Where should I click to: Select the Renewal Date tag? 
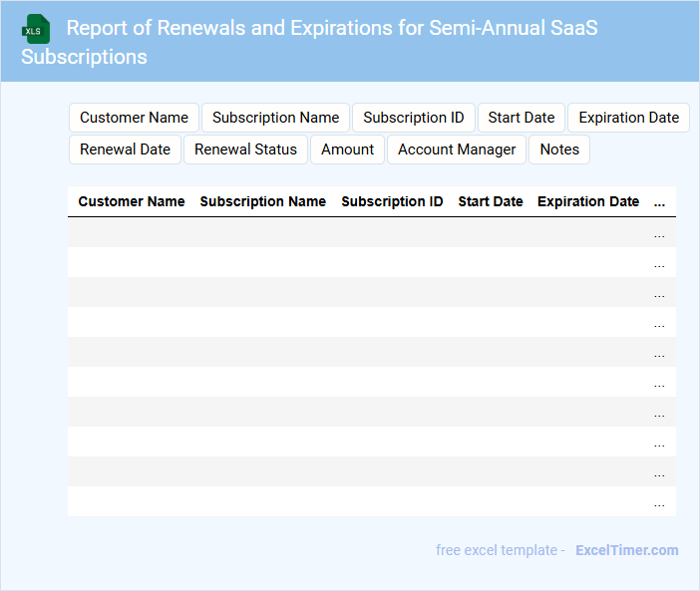tap(125, 149)
